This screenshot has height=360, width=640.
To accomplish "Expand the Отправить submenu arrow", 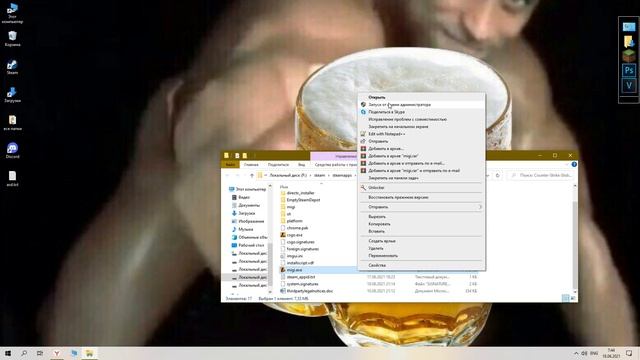I will click(x=480, y=207).
